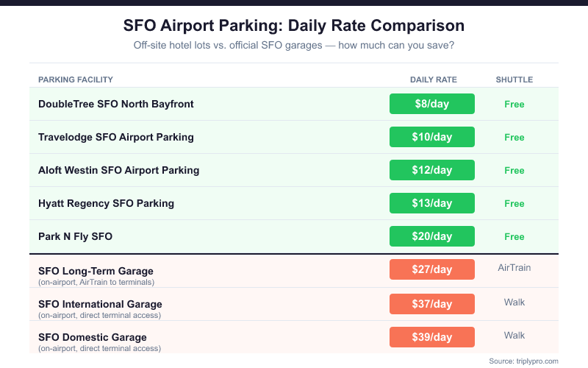The height and width of the screenshot is (368, 588).
Task: Click the $13/day rate badge
Action: click(x=431, y=203)
